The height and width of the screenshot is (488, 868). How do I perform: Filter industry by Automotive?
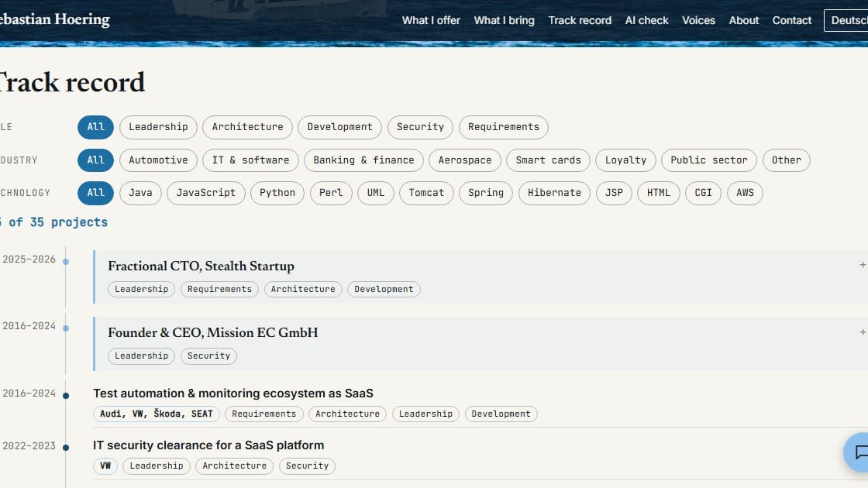click(x=158, y=160)
